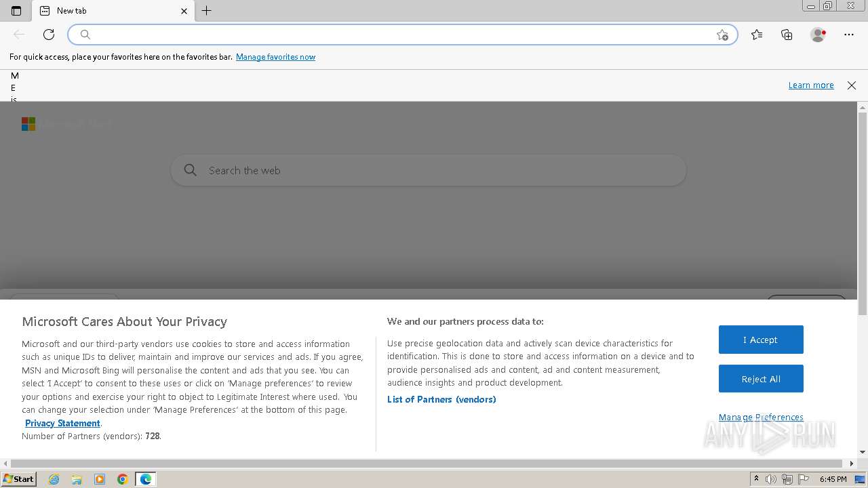Open media player taskbar icon
The width and height of the screenshot is (868, 488).
click(100, 479)
